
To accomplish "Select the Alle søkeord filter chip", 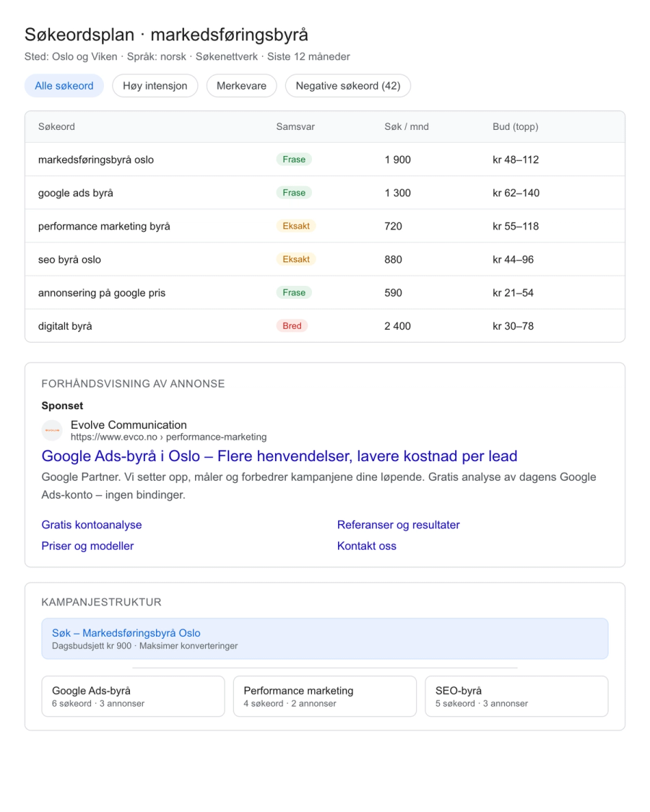I will pos(64,86).
